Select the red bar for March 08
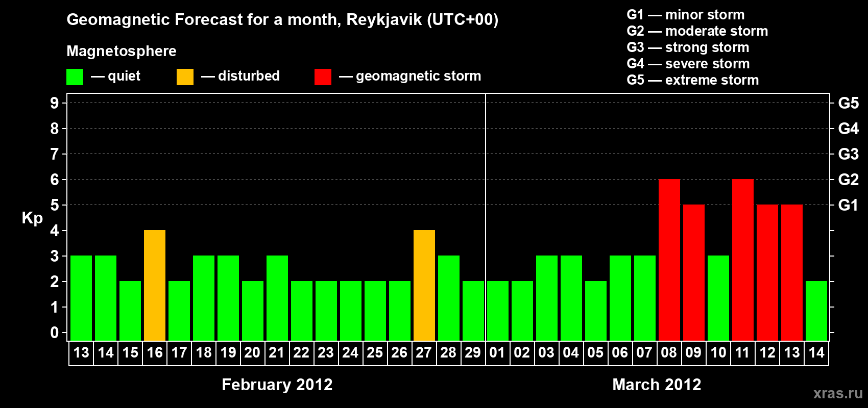Viewport: 868px width, 408px height. (x=669, y=260)
